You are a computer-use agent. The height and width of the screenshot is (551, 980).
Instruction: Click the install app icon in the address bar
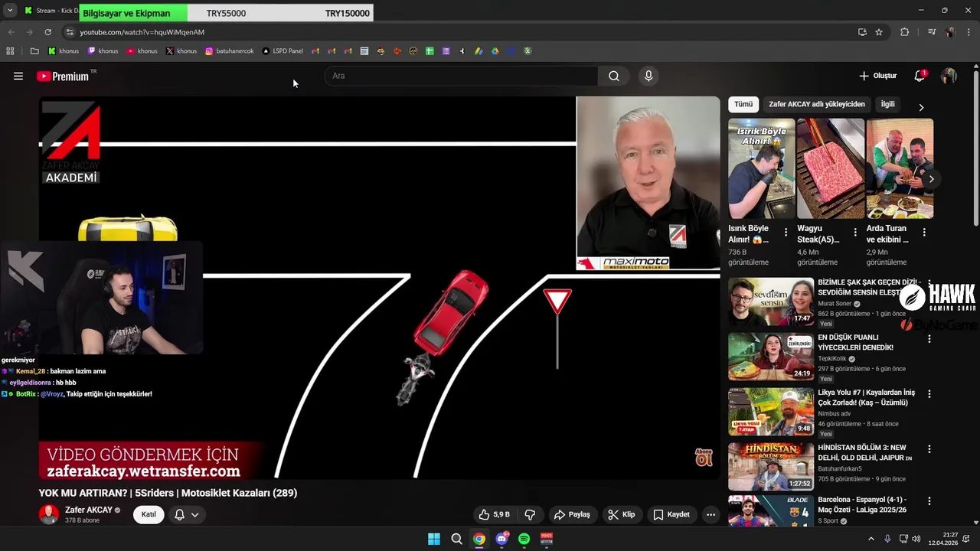click(x=862, y=32)
